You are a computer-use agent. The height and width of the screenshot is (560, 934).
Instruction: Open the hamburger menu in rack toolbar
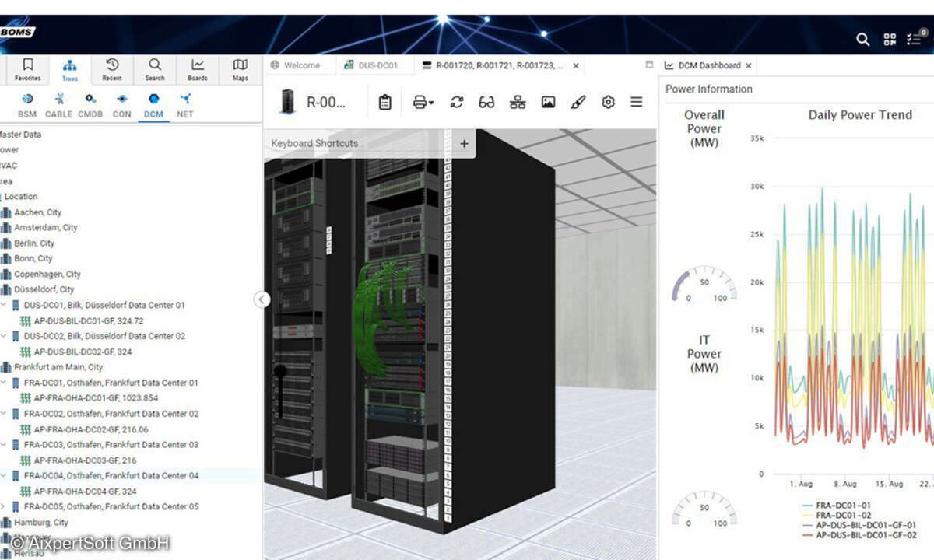point(637,102)
